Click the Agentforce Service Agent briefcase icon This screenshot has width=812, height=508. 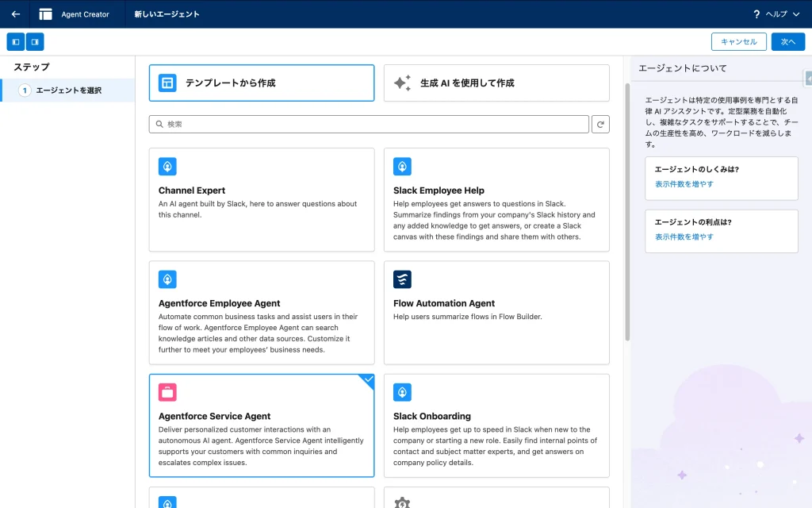[x=167, y=392]
